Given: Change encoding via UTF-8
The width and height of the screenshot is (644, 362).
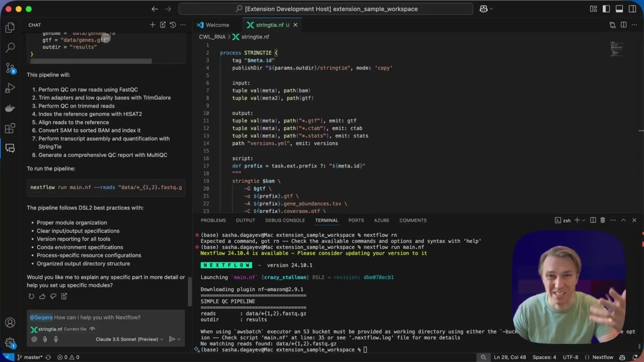Looking at the screenshot, I should (x=570, y=357).
